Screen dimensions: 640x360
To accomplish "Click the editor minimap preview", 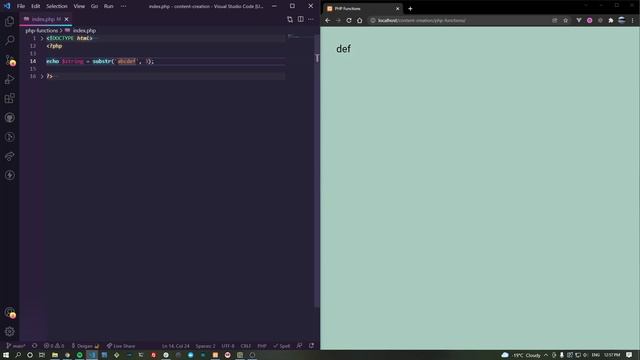I will tap(300, 37).
